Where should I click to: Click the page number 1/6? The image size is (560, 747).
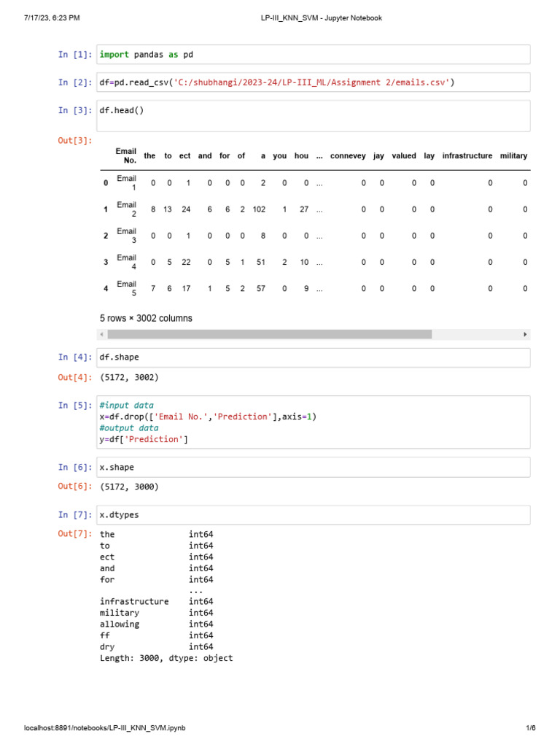click(x=531, y=727)
